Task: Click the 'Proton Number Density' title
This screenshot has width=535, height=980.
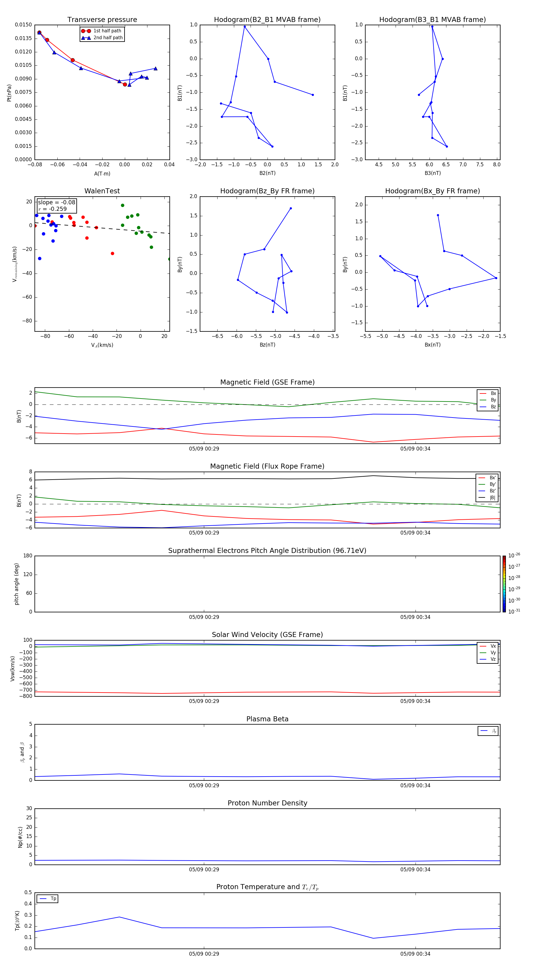Action: click(267, 803)
